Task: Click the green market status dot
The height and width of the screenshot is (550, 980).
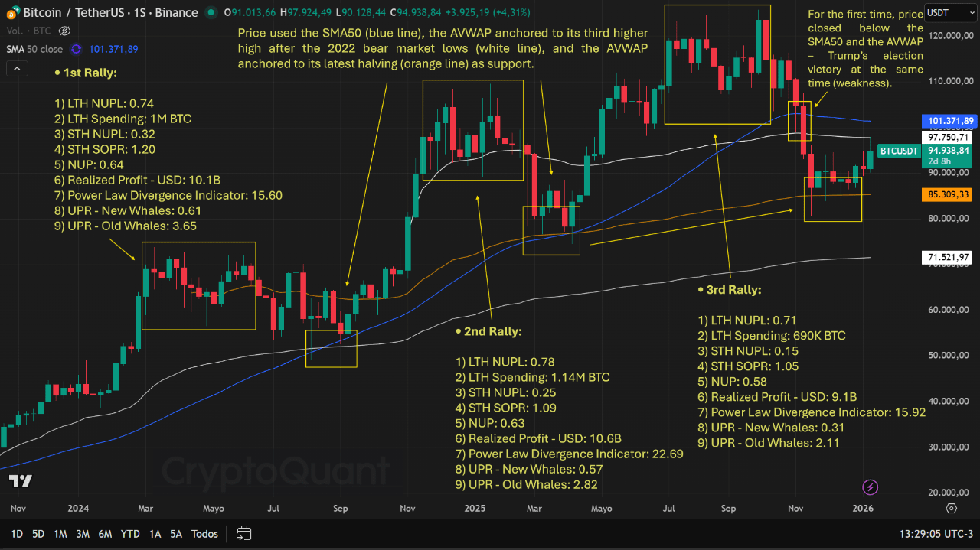Action: click(x=210, y=12)
